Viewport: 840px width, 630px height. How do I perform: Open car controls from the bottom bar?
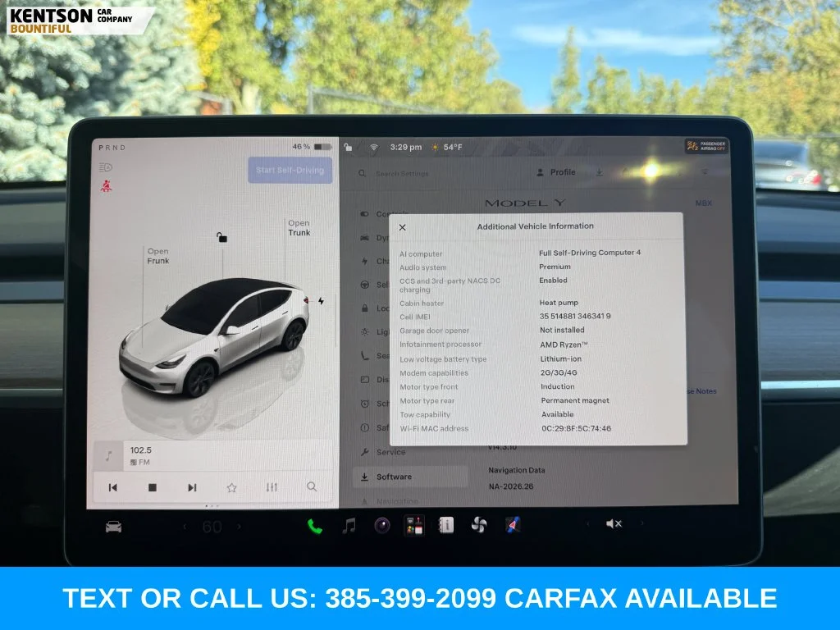pos(113,527)
